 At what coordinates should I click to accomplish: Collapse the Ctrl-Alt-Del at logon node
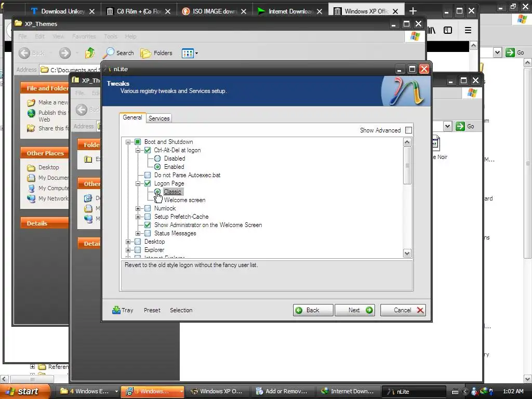138,150
